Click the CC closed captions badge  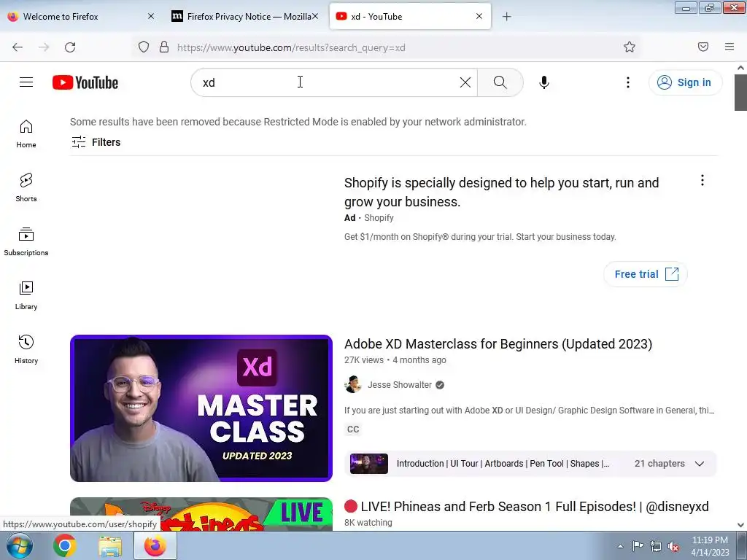click(x=353, y=429)
